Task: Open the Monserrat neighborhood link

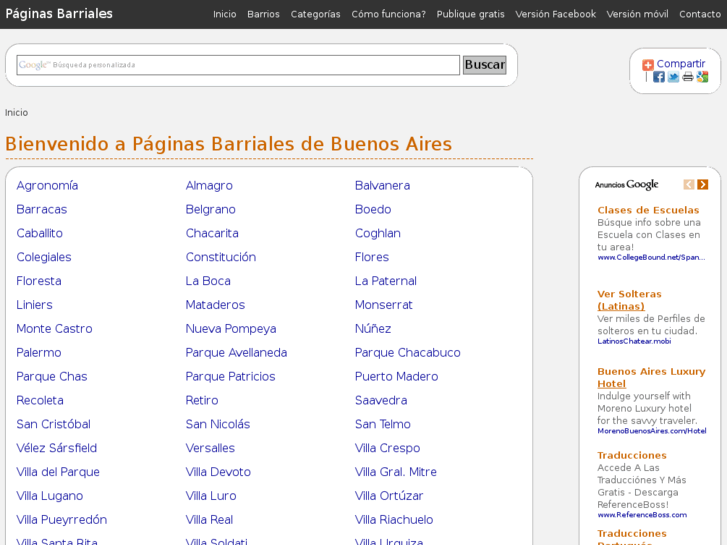Action: tap(383, 305)
